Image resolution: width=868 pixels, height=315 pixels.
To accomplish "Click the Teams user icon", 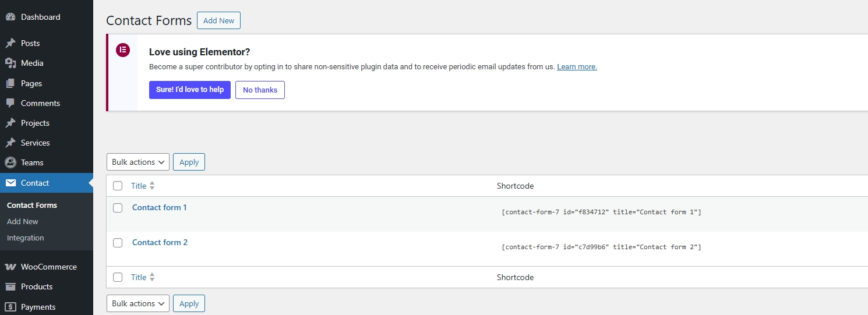I will (x=10, y=162).
